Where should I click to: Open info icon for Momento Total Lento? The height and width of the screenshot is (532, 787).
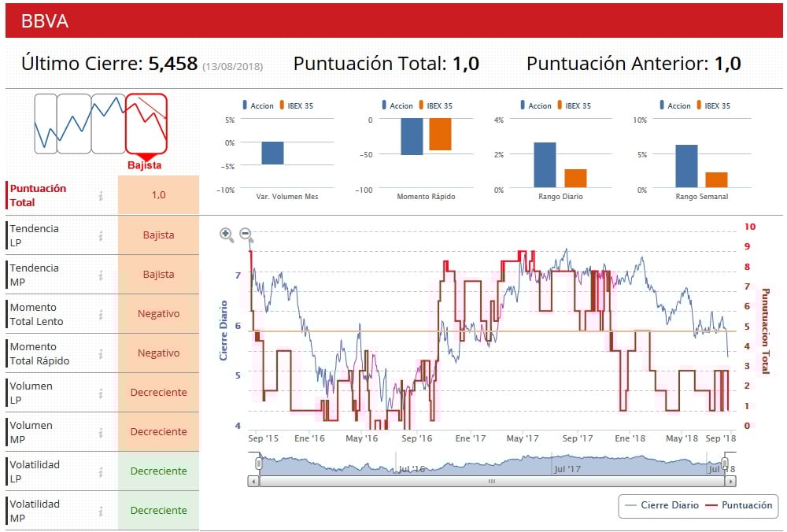101,314
